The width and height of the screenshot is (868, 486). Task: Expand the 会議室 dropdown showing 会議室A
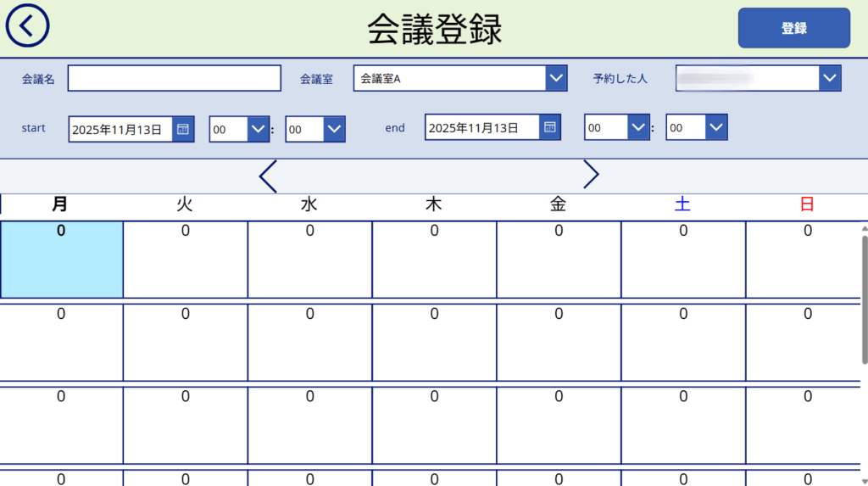pyautogui.click(x=556, y=78)
